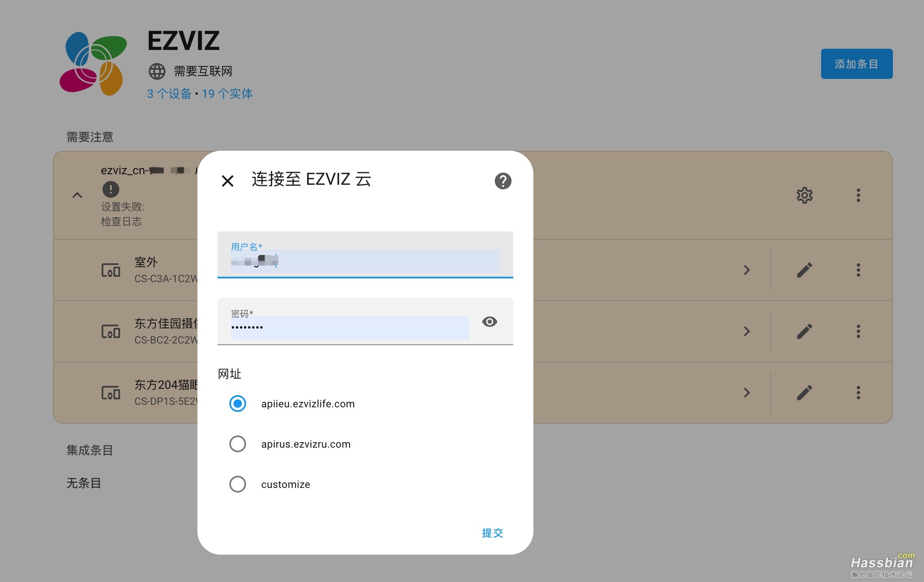924x582 pixels.
Task: Open the three-dot menu for 东方204猫眼 device
Action: coord(858,393)
